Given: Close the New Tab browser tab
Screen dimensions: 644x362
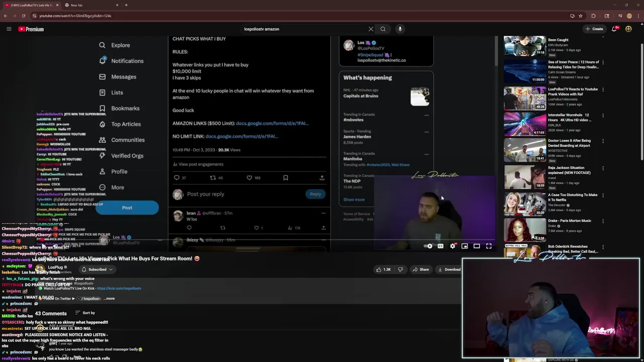Looking at the screenshot, I should click(x=117, y=5).
